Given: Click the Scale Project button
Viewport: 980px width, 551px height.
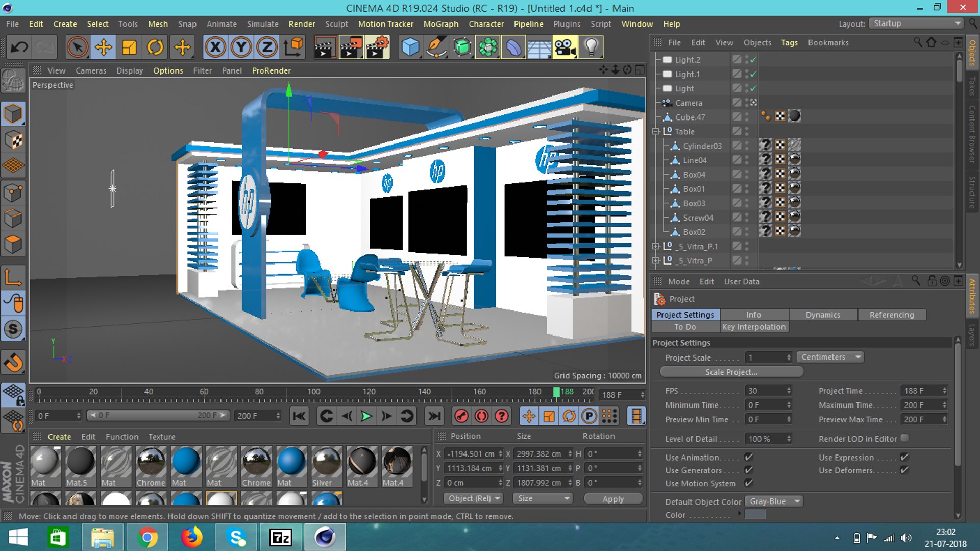Looking at the screenshot, I should tap(731, 372).
